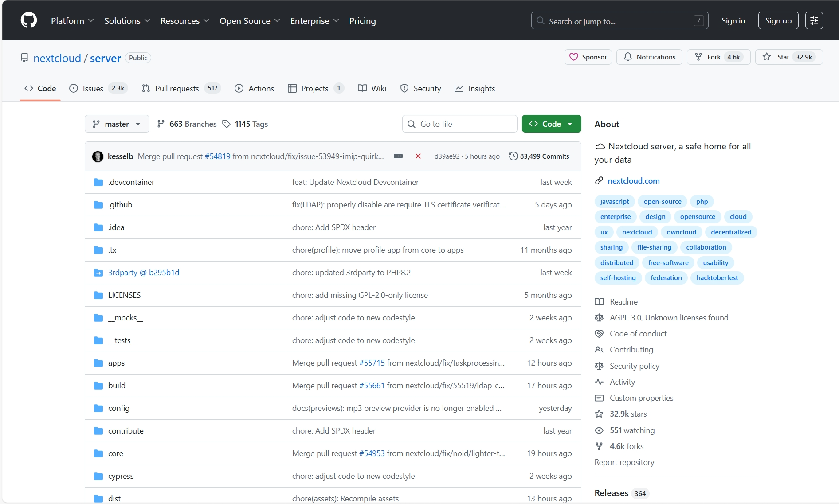Viewport: 839px width, 504px height.
Task: Click kesselb's avatar thumbnail
Action: tap(98, 156)
